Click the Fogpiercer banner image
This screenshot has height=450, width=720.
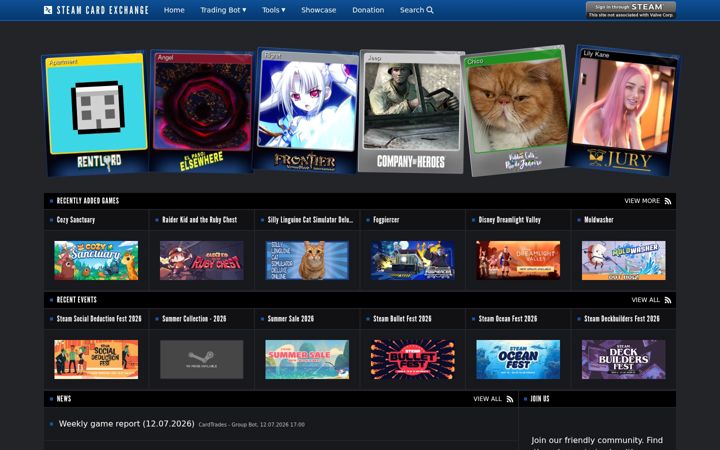413,260
